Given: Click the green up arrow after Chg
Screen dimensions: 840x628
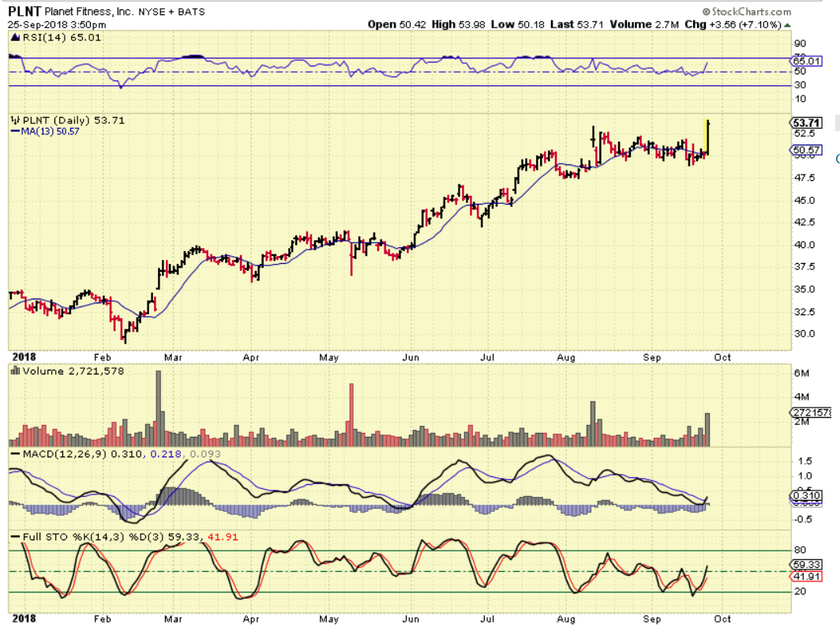Looking at the screenshot, I should tap(787, 24).
